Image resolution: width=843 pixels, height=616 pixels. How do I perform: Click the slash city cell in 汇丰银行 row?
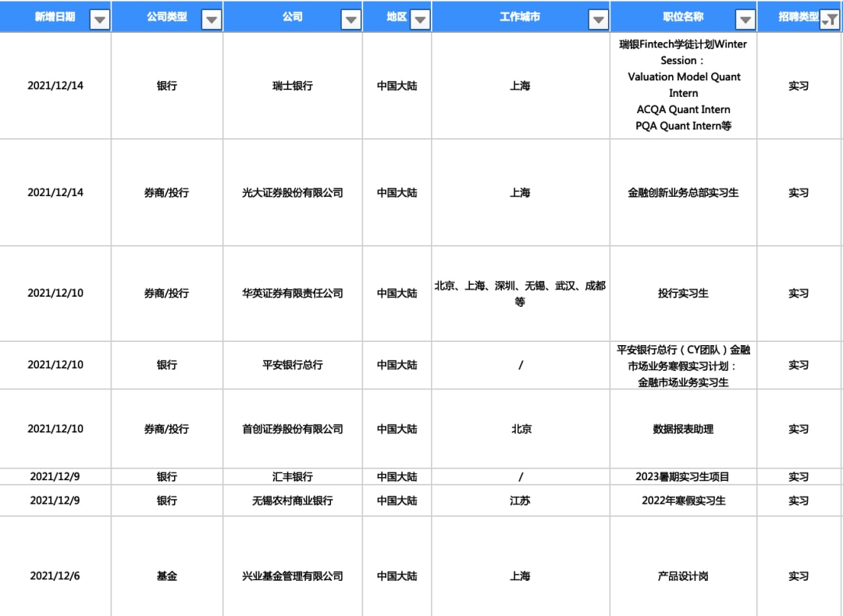tap(521, 477)
